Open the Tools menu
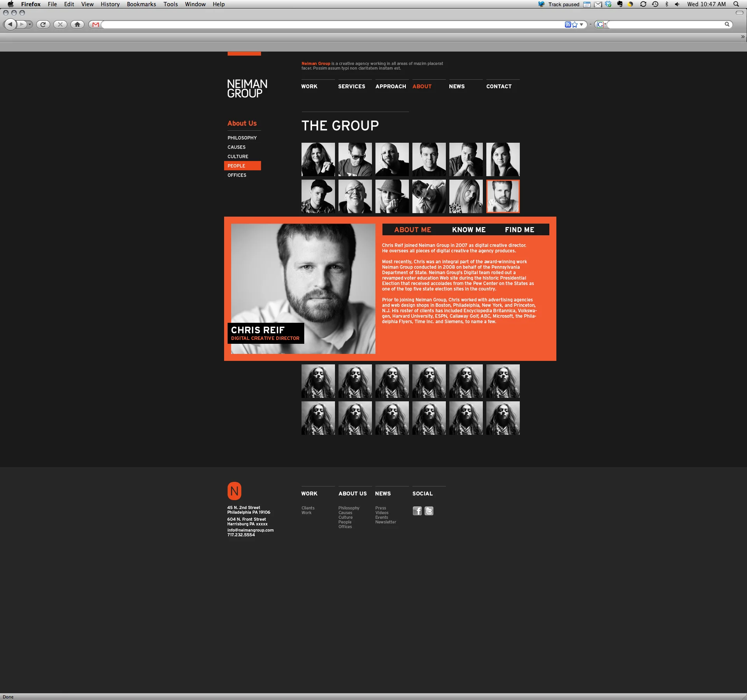 tap(170, 4)
